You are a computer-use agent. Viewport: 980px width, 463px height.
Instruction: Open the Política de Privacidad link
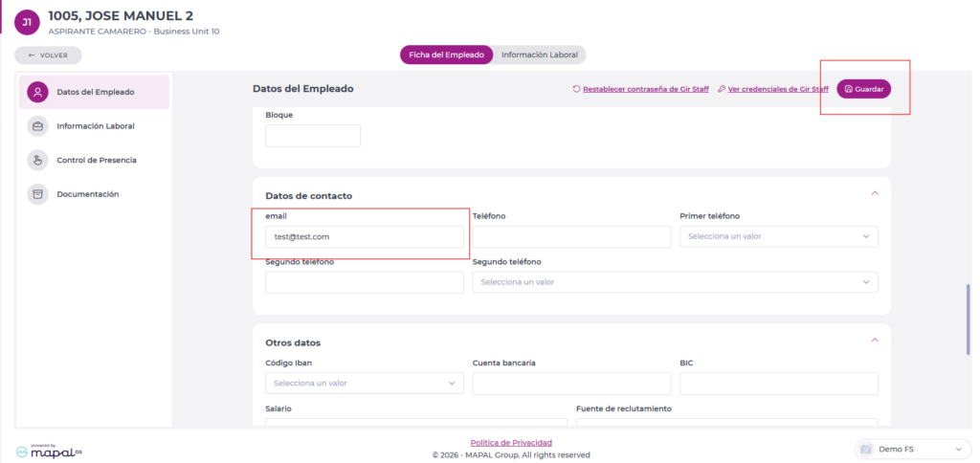511,443
